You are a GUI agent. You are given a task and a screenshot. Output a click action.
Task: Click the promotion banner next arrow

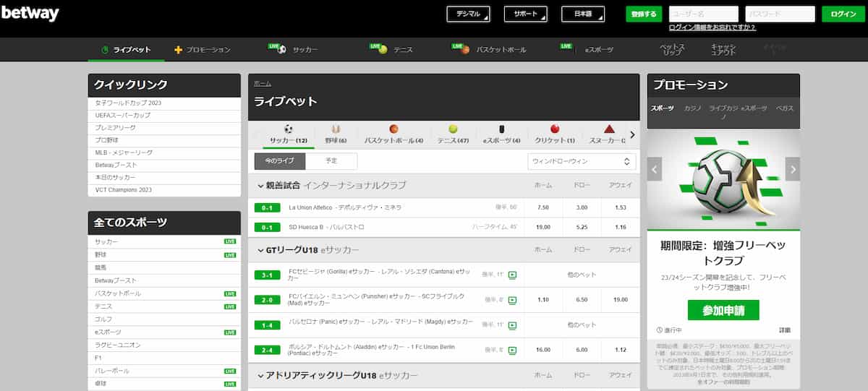[793, 169]
